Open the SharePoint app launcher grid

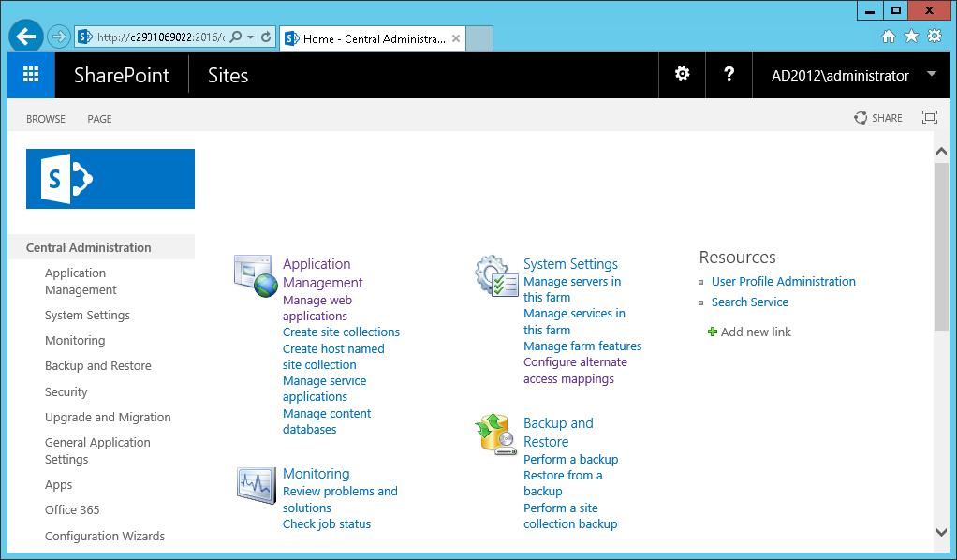(31, 75)
